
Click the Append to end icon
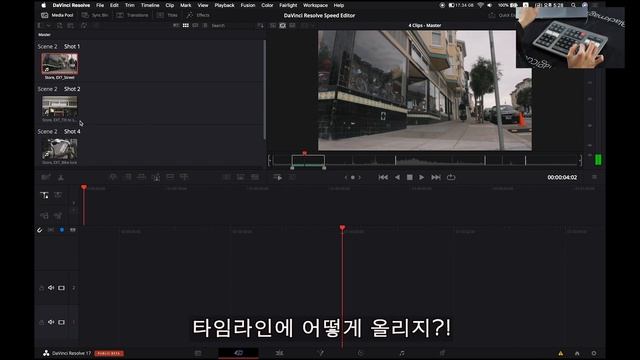[x=128, y=177]
